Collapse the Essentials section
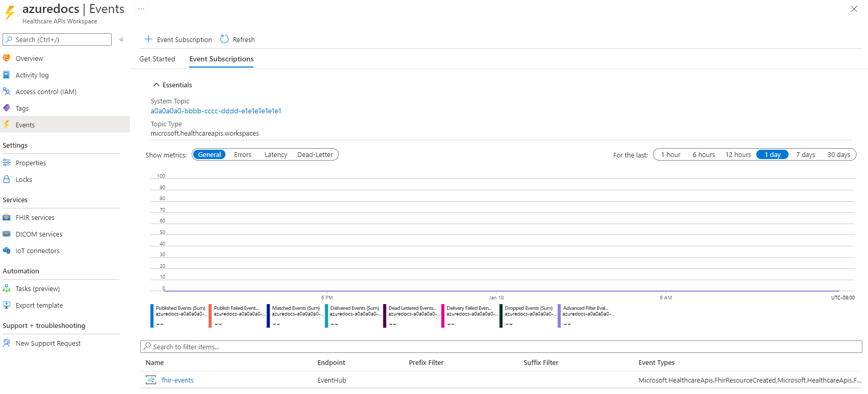Viewport: 868px width, 394px height. (x=156, y=85)
